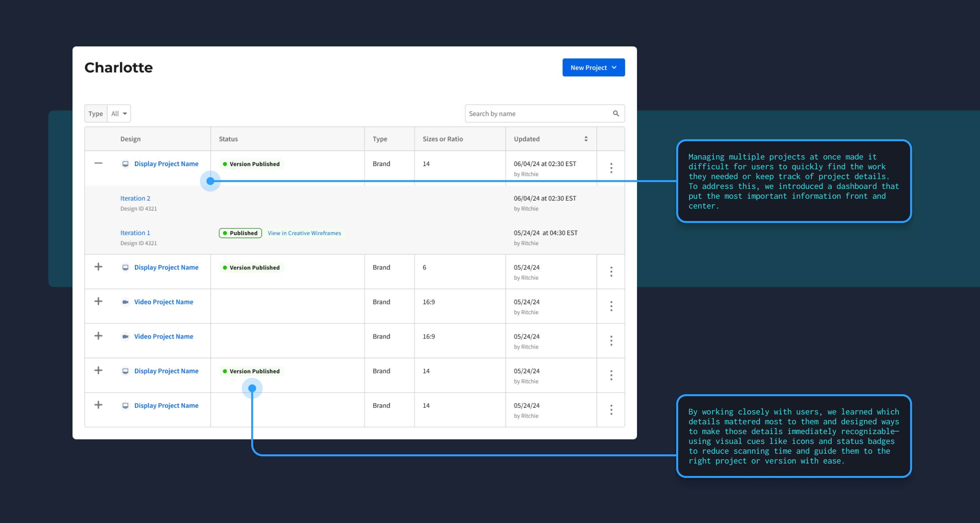
Task: Open Iteration 2 link
Action: coord(135,198)
